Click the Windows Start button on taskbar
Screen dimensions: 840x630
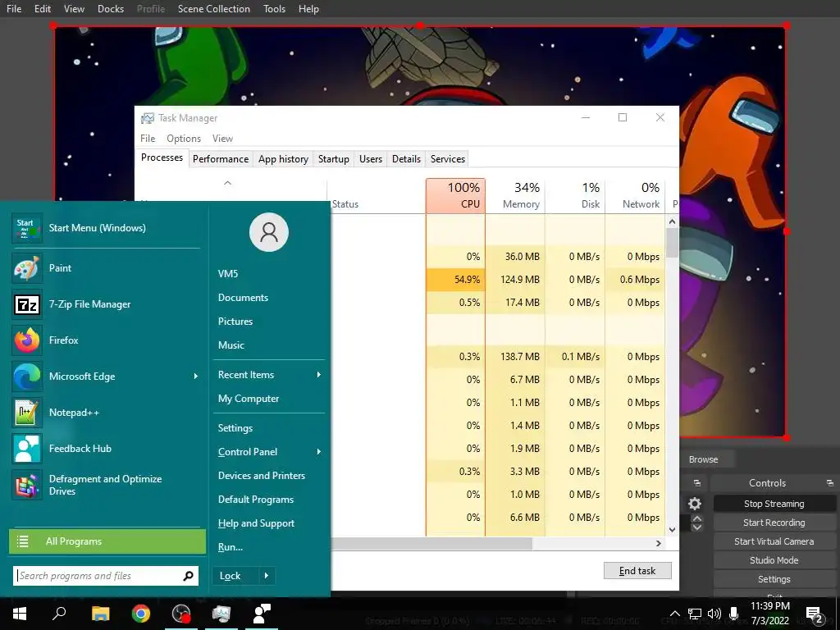(x=20, y=614)
